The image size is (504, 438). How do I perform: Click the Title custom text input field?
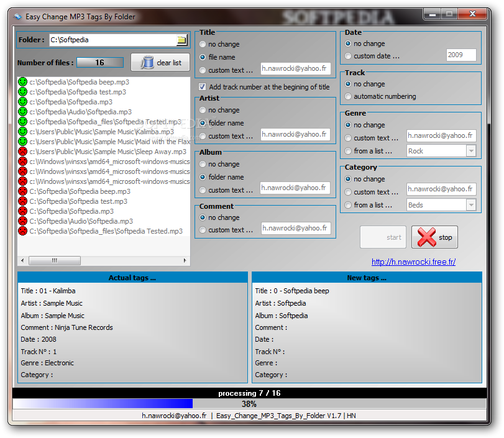pos(295,68)
